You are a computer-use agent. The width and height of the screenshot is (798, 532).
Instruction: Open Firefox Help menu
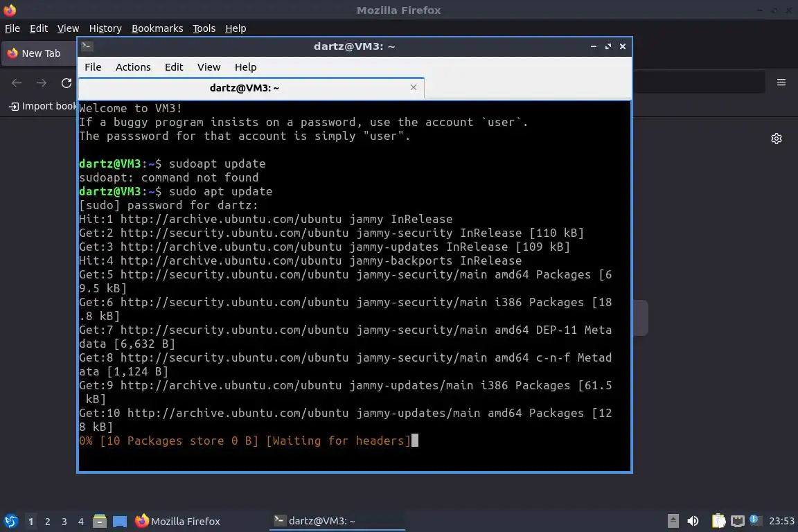point(236,28)
